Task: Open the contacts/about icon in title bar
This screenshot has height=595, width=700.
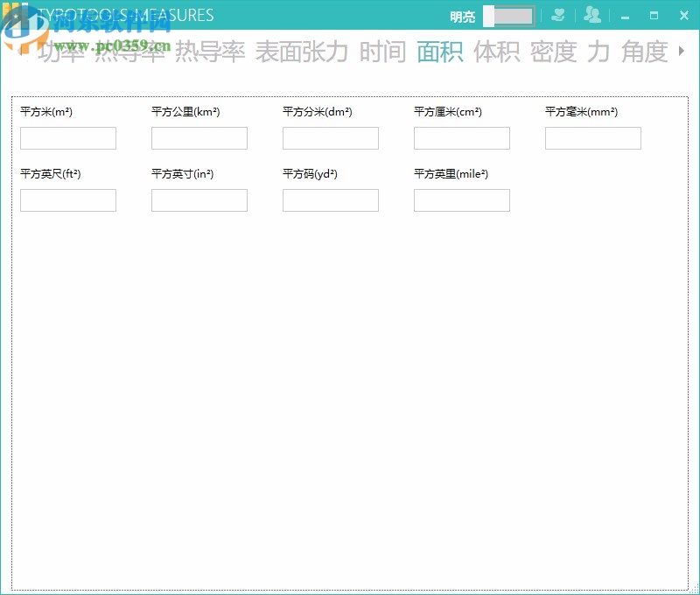Action: (591, 15)
